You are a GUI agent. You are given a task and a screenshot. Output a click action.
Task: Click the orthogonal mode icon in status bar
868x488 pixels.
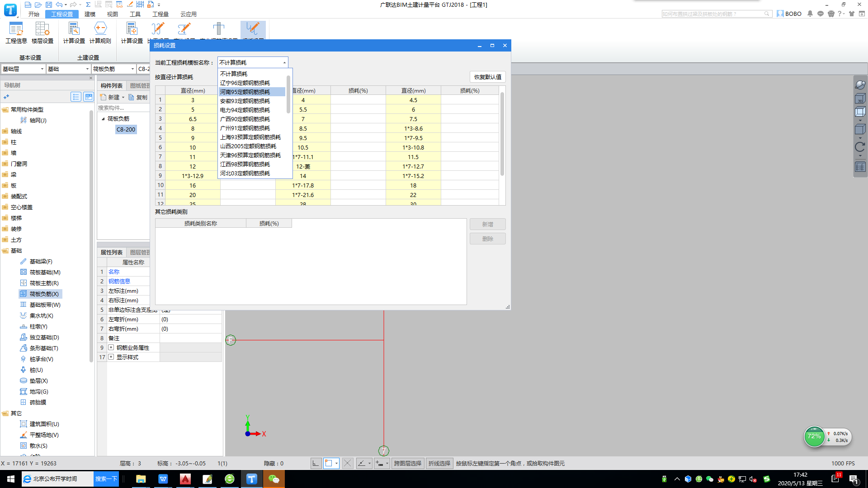tap(316, 463)
